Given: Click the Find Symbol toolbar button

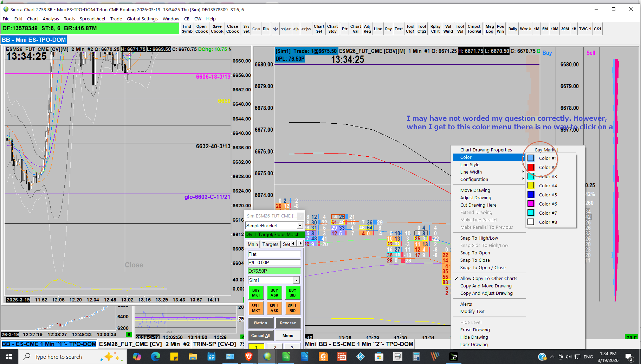Looking at the screenshot, I should click(x=187, y=29).
